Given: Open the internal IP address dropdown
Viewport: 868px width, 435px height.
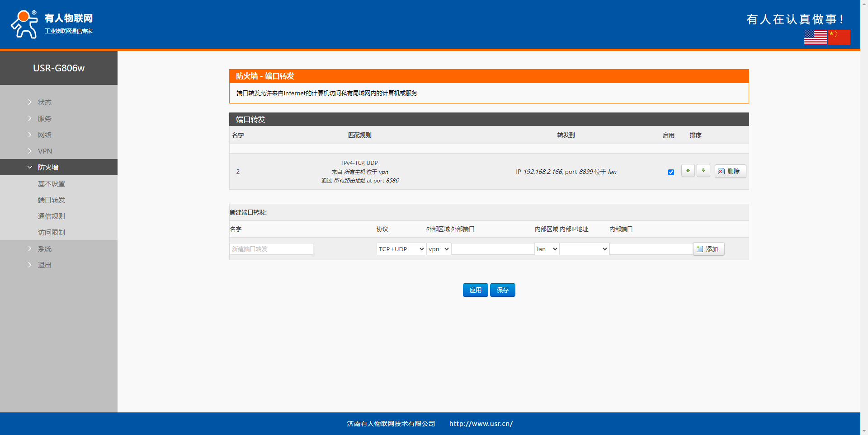Looking at the screenshot, I should [x=584, y=249].
